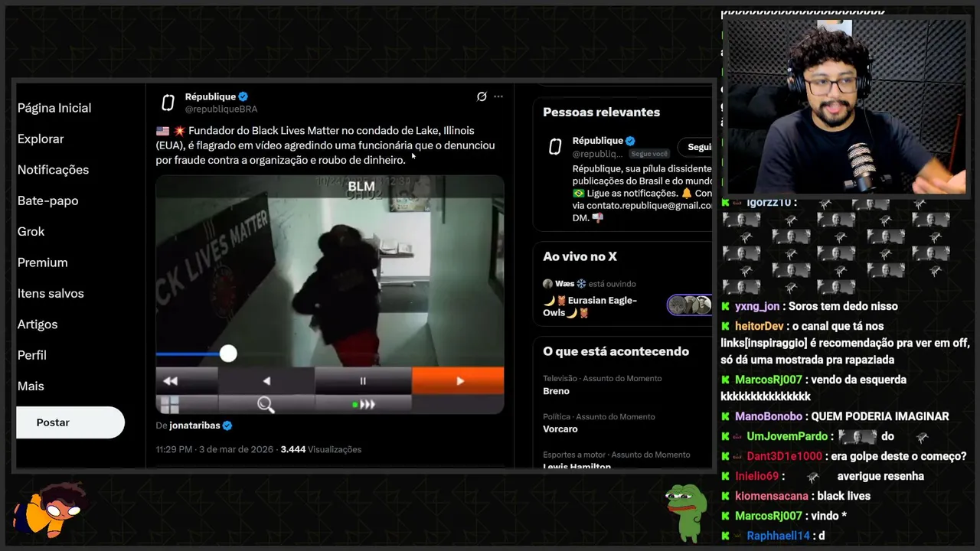The image size is (980, 551).
Task: Click the Pessoas relevantes heading
Action: tap(601, 112)
